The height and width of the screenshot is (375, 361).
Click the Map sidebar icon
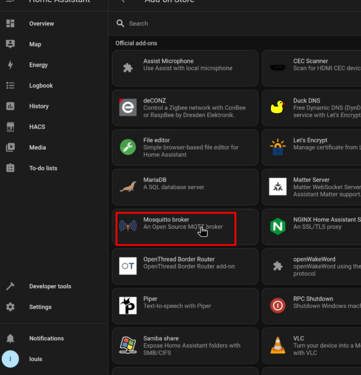(x=10, y=44)
